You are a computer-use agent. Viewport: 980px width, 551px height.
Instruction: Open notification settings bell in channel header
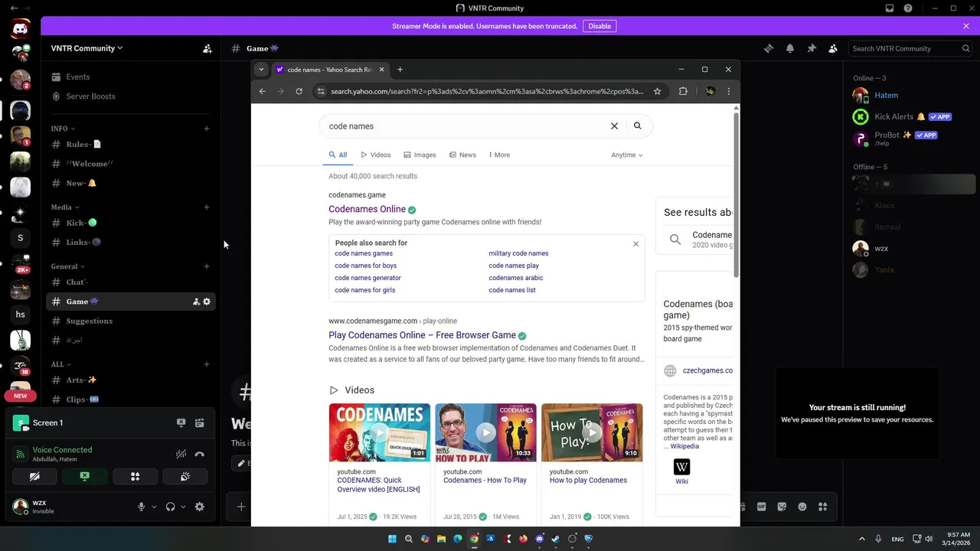pos(790,48)
